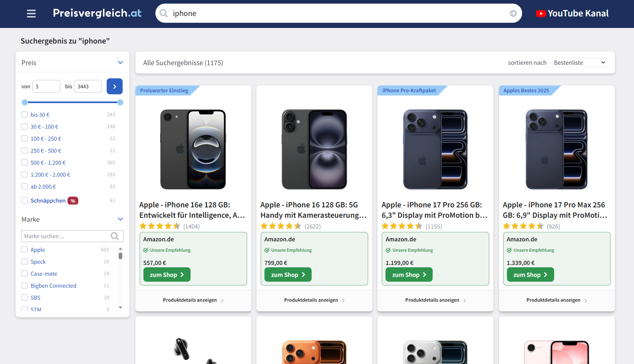The width and height of the screenshot is (634, 364).
Task: Show product details for iPhone 17 Pro
Action: click(x=435, y=300)
